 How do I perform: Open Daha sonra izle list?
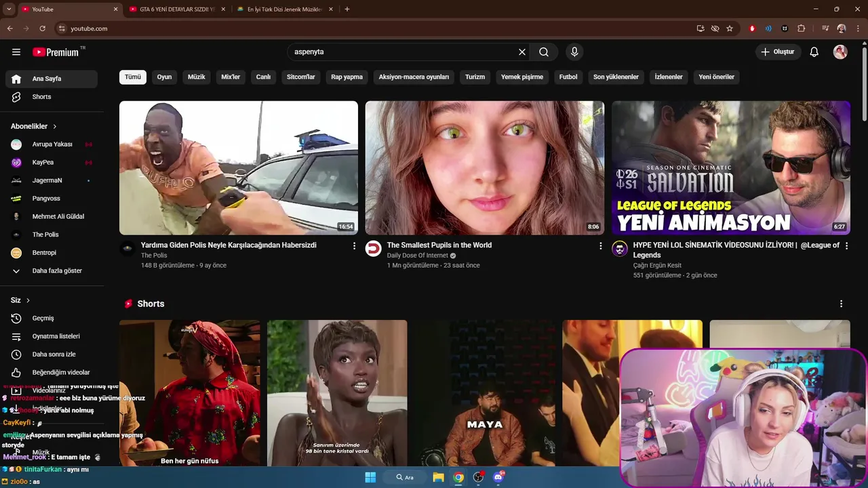point(52,354)
